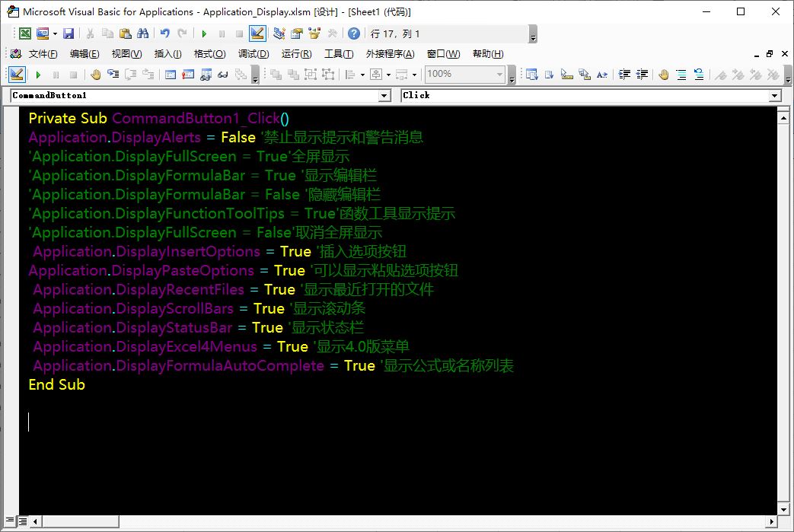The image size is (794, 532).
Task: Open the 视图(V) menu
Action: [126, 53]
